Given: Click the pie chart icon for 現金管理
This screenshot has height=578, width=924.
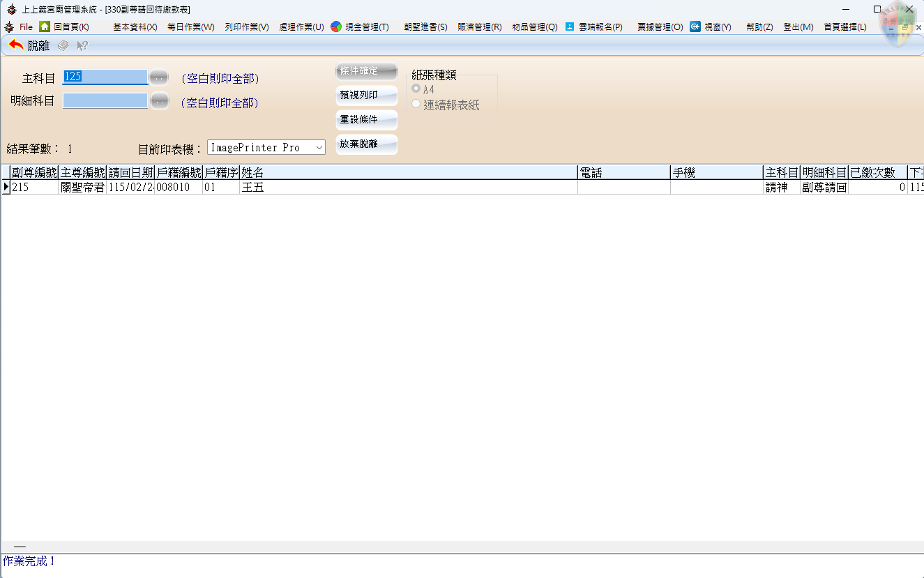Looking at the screenshot, I should click(x=336, y=26).
